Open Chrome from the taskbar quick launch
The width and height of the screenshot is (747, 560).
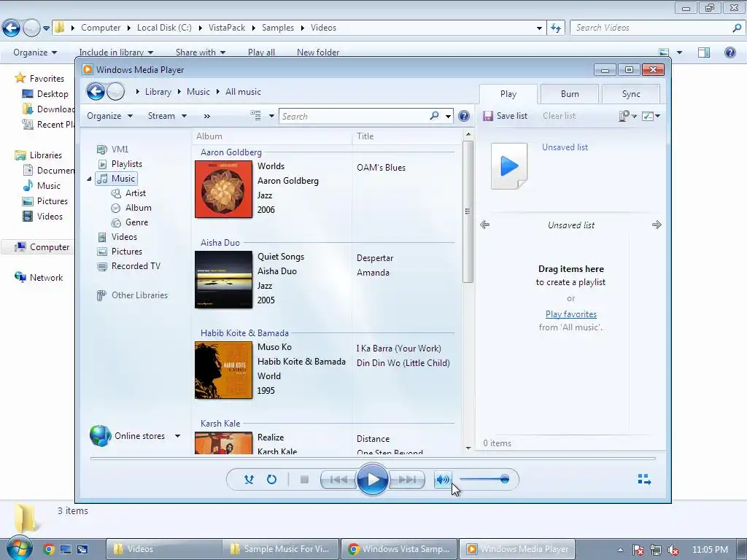click(x=48, y=549)
